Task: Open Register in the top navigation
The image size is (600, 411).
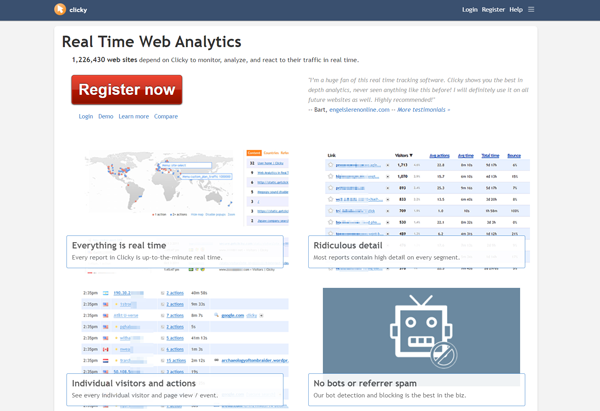Action: pyautogui.click(x=493, y=10)
